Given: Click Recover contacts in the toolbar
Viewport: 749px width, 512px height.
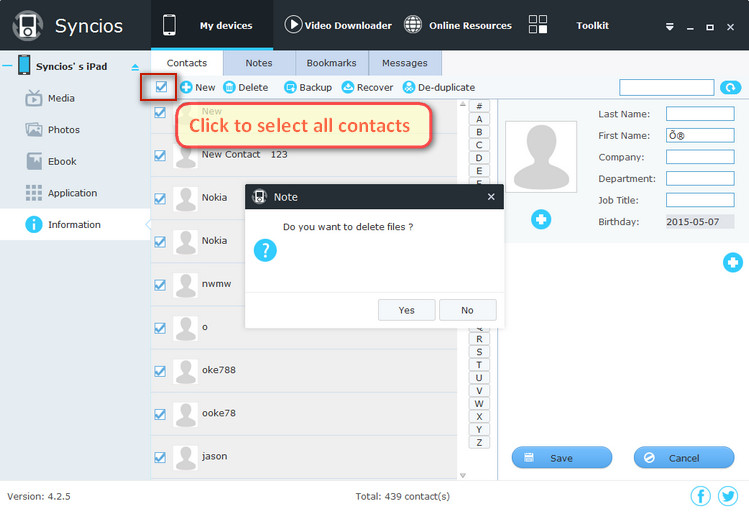Looking at the screenshot, I should pyautogui.click(x=367, y=87).
